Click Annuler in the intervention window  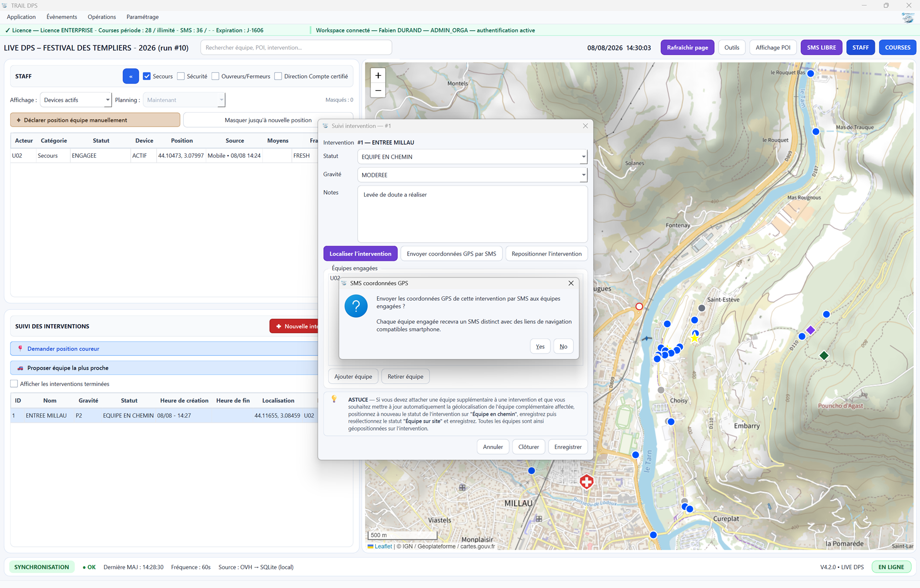(x=493, y=447)
